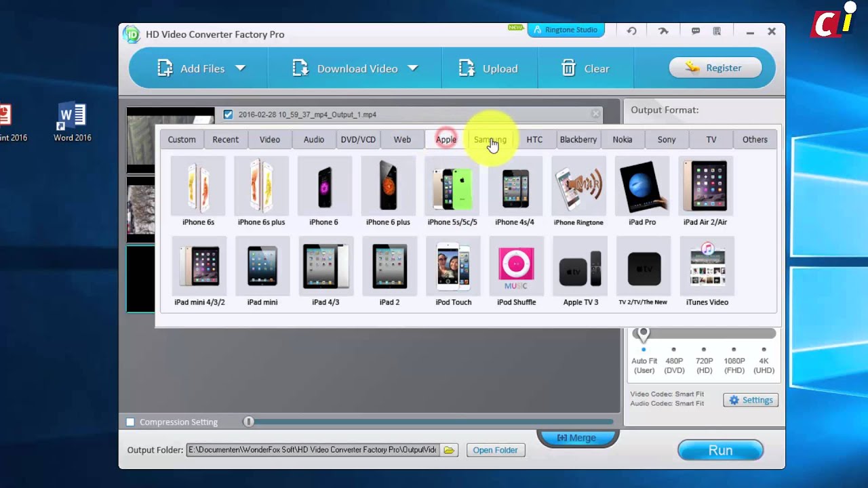Pick the iPad 2 preset
Screen dimensions: 868x488
click(x=389, y=272)
